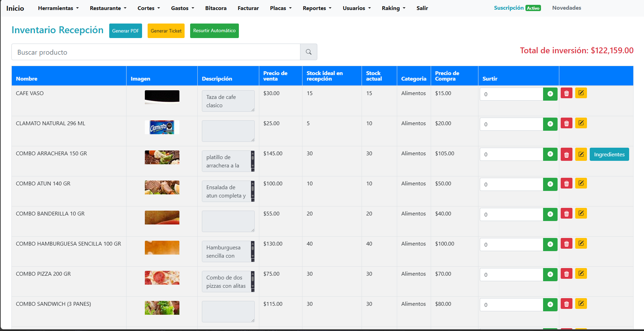
Task: Edit the COMBO SANDWICH product
Action: coord(581,304)
